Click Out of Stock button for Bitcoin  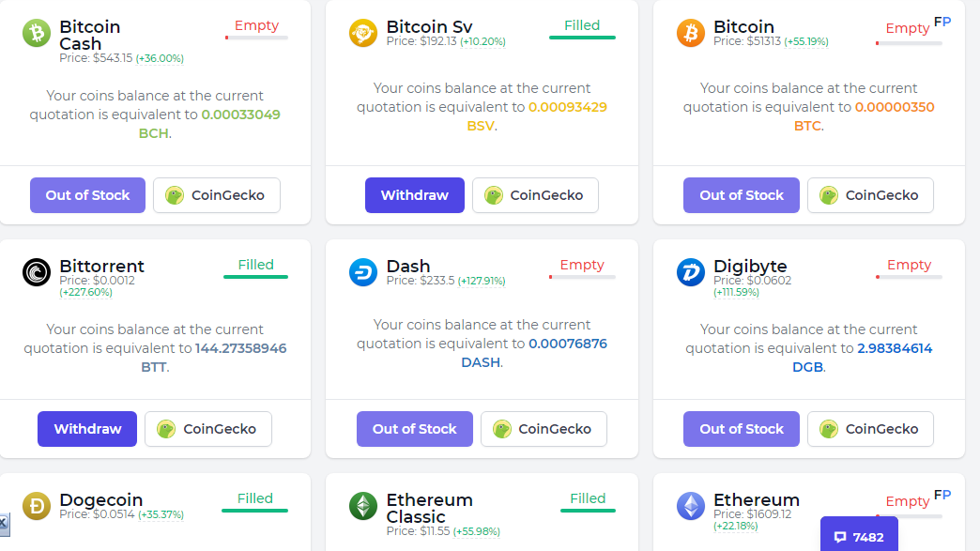741,195
